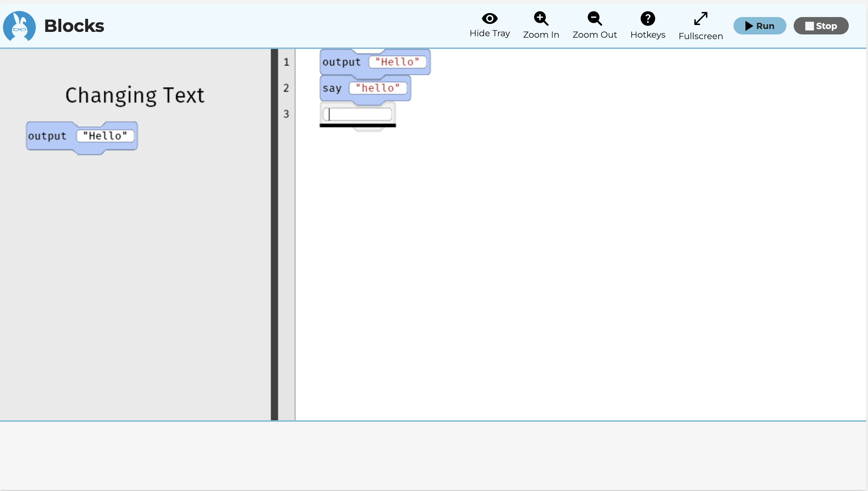Click the Changing Text heading in tray
868x491 pixels.
click(135, 95)
